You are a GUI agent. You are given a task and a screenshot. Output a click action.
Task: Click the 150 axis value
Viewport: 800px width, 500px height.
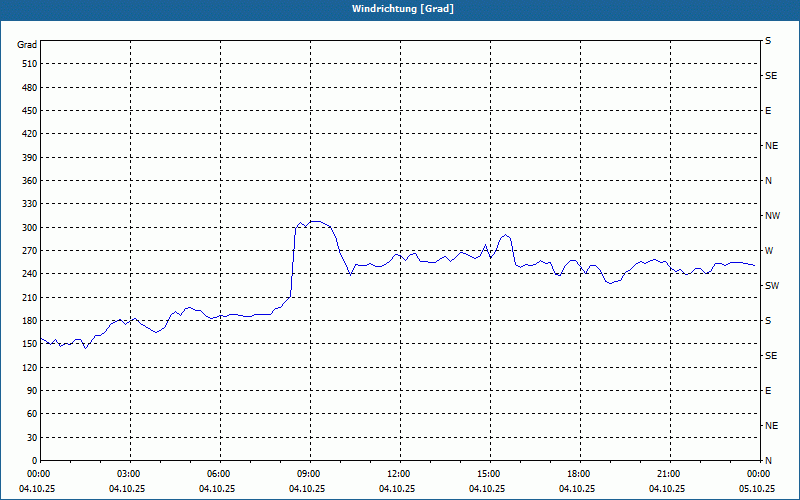pyautogui.click(x=30, y=344)
